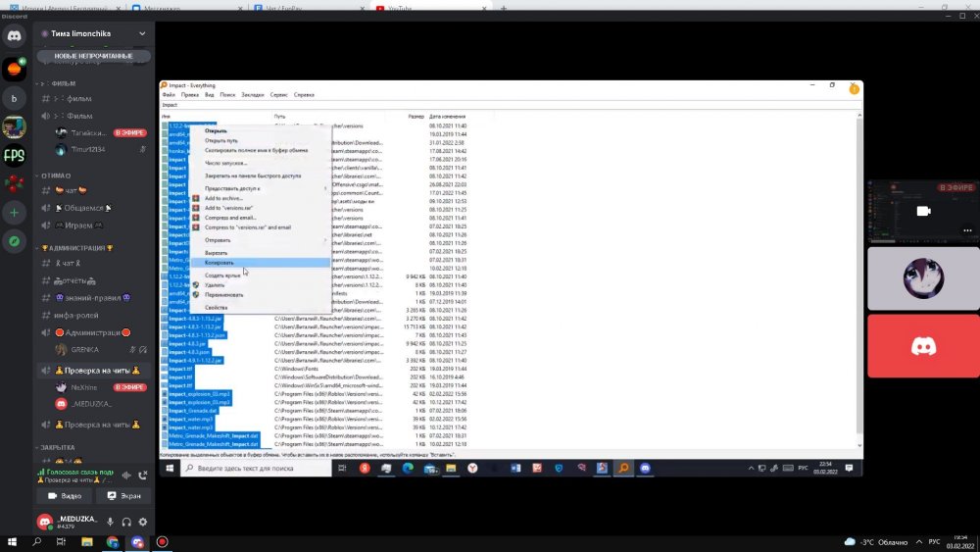Open the отчеты text channel
Viewport: 980px width, 552px height.
(94, 280)
